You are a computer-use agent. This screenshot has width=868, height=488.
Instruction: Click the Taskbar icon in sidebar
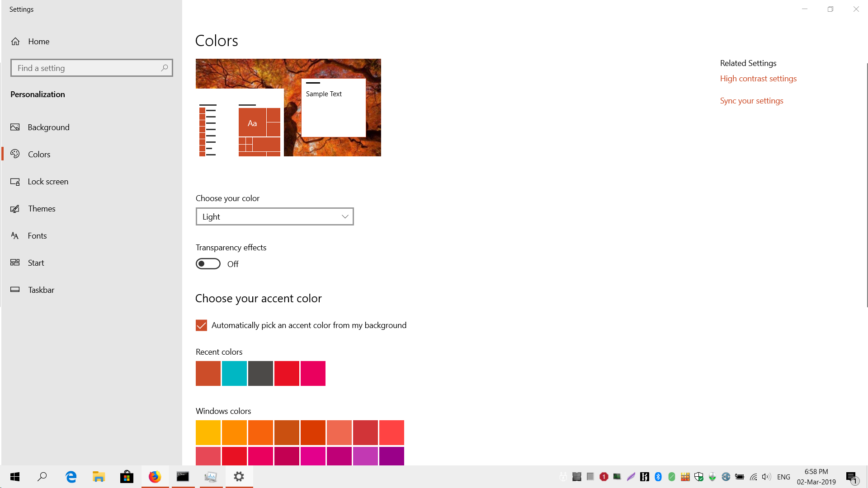(x=15, y=290)
